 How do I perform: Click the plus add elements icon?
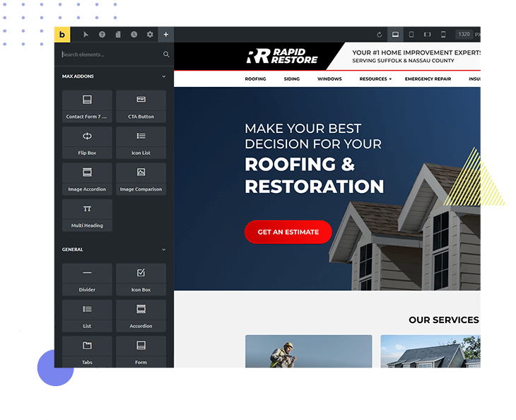(166, 35)
